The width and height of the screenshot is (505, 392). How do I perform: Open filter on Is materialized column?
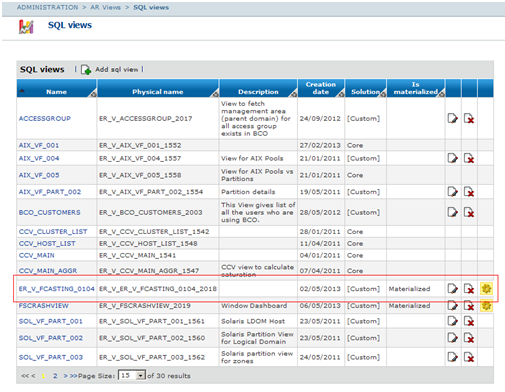(x=441, y=94)
